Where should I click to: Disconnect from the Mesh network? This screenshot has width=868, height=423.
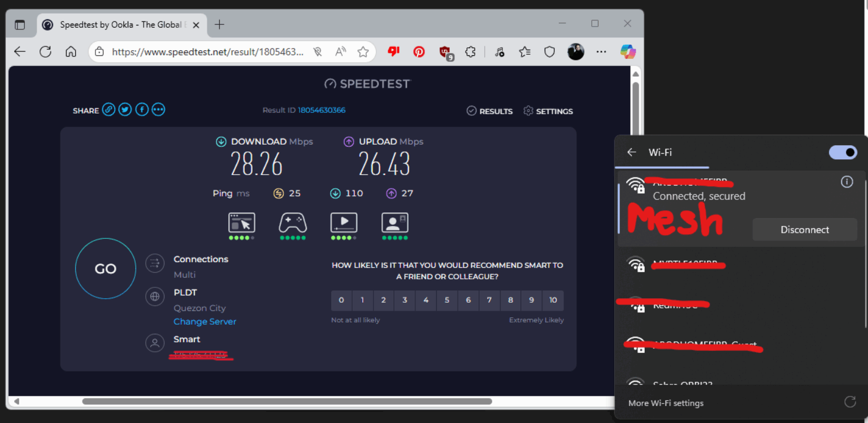(x=805, y=229)
